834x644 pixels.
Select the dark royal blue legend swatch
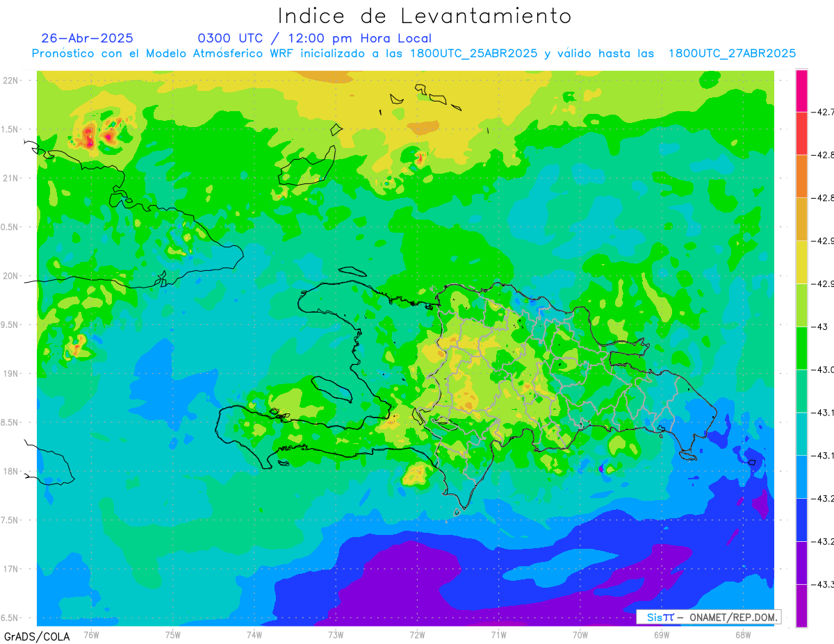[x=801, y=520]
